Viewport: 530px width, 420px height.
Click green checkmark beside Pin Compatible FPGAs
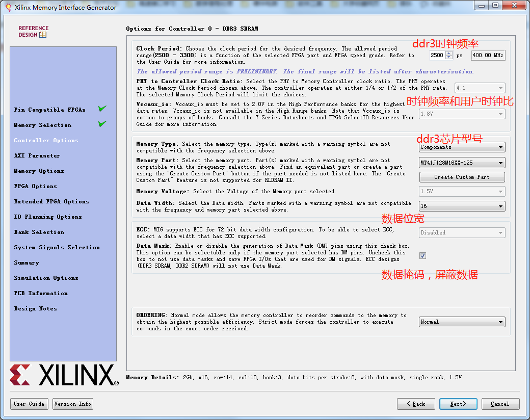coord(101,109)
